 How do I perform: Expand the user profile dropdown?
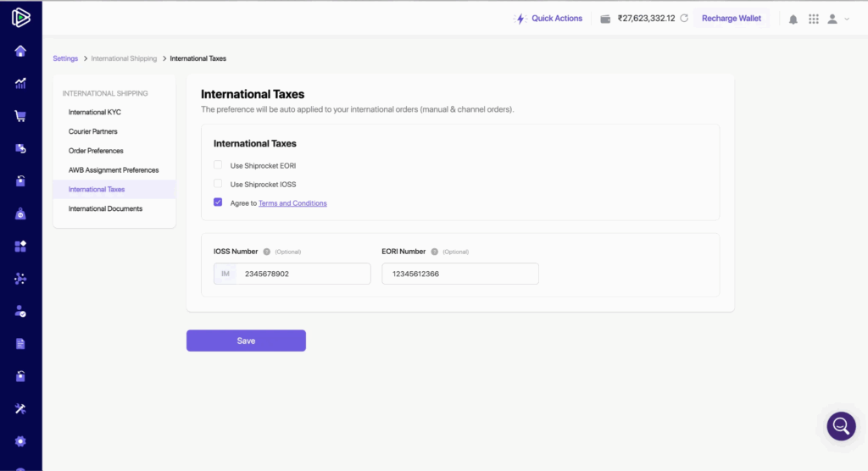point(837,19)
